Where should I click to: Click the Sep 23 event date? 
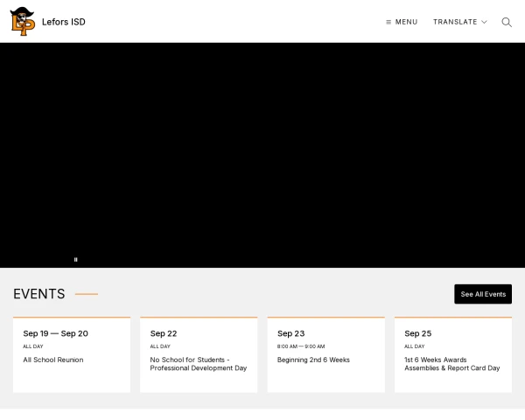290,333
